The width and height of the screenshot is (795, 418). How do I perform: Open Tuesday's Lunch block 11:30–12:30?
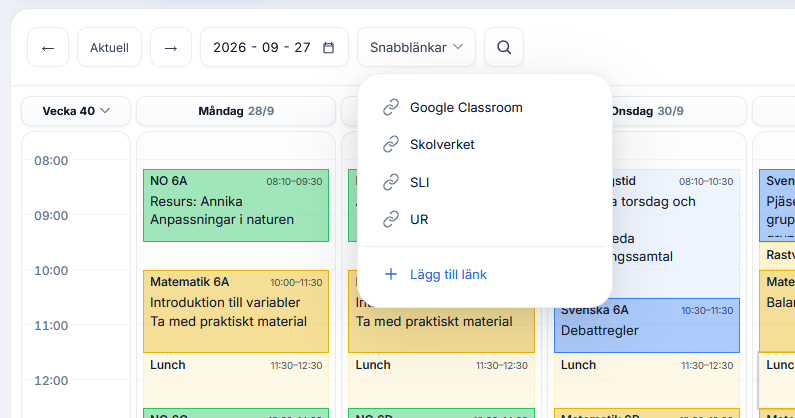click(x=442, y=380)
